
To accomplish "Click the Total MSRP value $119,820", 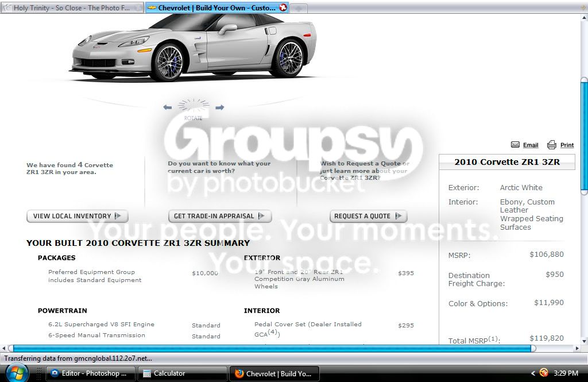I will coord(547,338).
